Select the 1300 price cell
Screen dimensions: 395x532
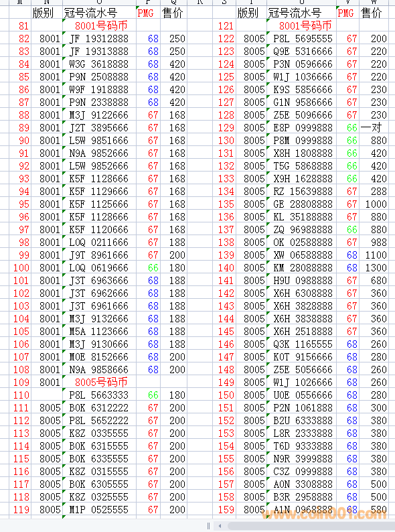click(x=374, y=268)
